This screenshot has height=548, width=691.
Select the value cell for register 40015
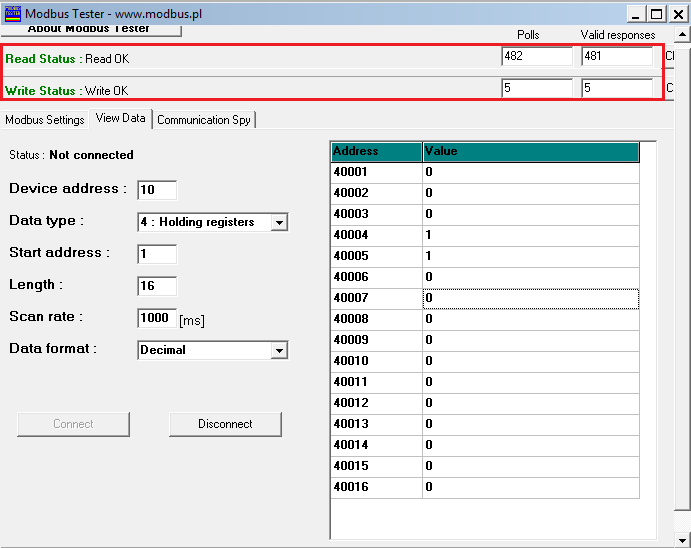pyautogui.click(x=531, y=466)
